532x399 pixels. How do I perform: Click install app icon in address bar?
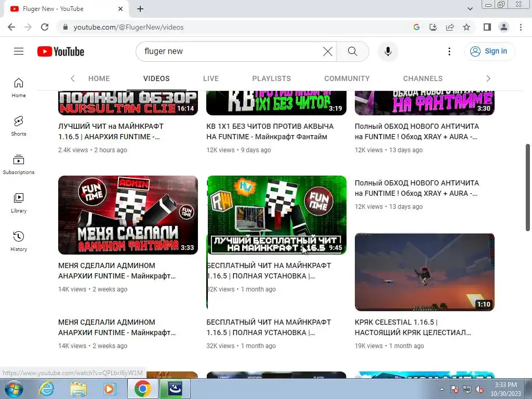click(433, 27)
